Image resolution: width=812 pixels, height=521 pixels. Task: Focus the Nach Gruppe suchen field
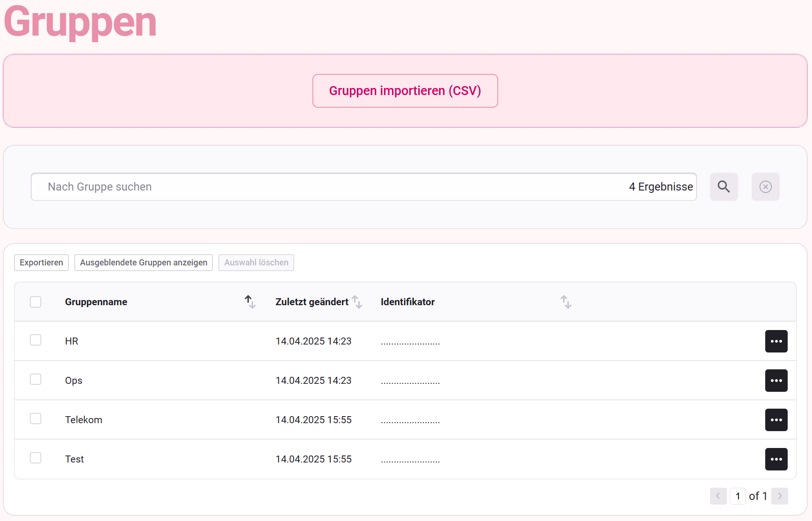pyautogui.click(x=327, y=187)
